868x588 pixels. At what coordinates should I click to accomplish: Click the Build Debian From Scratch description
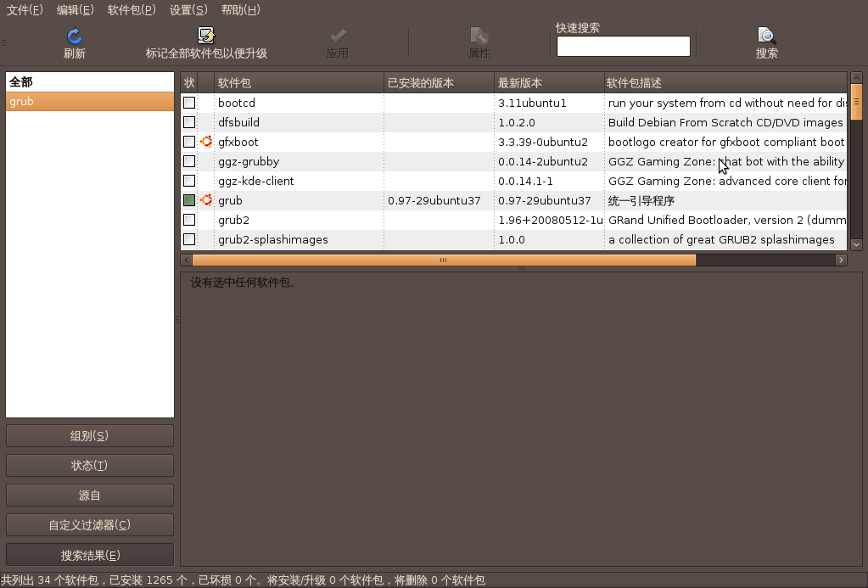click(725, 122)
